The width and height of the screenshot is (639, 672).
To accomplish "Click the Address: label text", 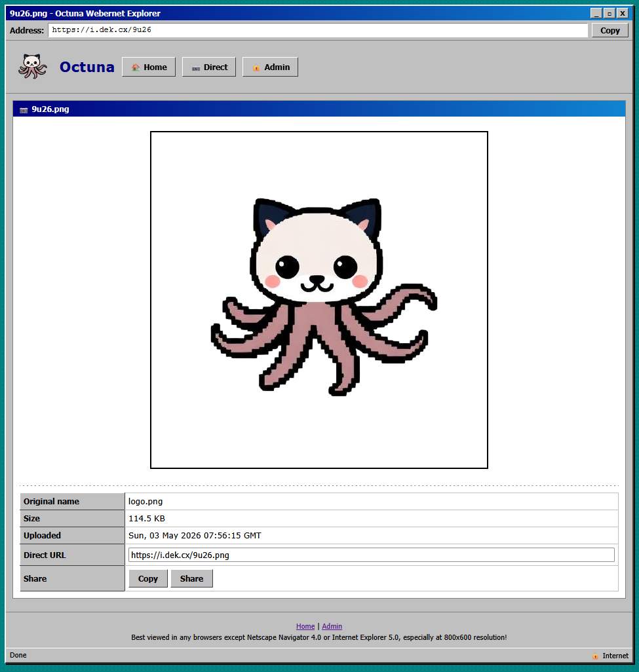I will pyautogui.click(x=27, y=30).
